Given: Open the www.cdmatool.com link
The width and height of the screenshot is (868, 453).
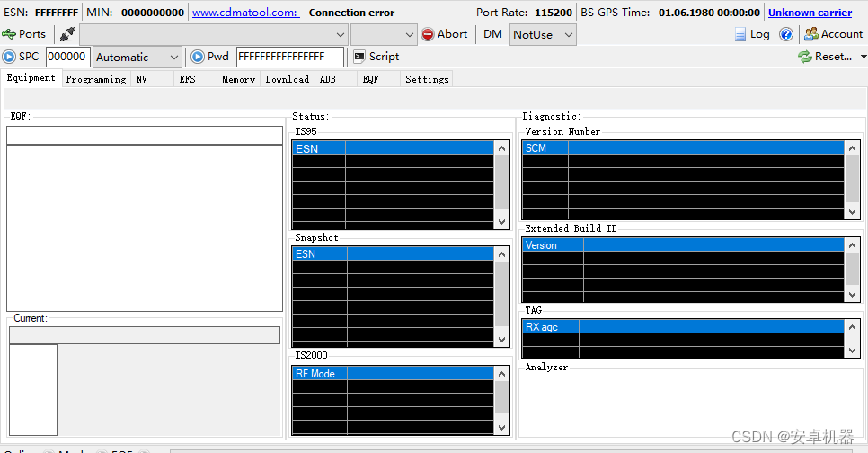Looking at the screenshot, I should pyautogui.click(x=245, y=13).
